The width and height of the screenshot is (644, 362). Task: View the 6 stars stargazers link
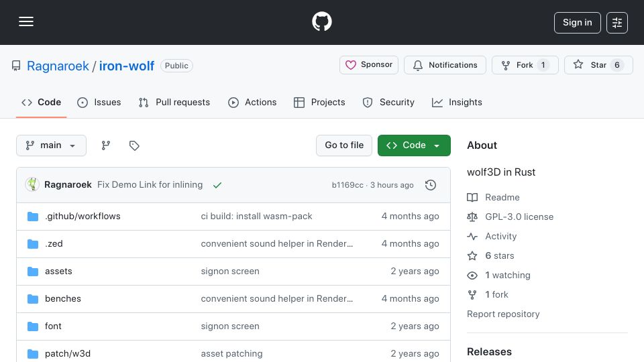coord(490,255)
